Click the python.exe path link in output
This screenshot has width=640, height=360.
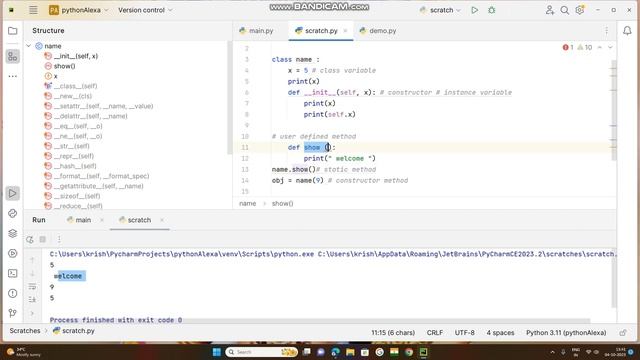coord(182,254)
